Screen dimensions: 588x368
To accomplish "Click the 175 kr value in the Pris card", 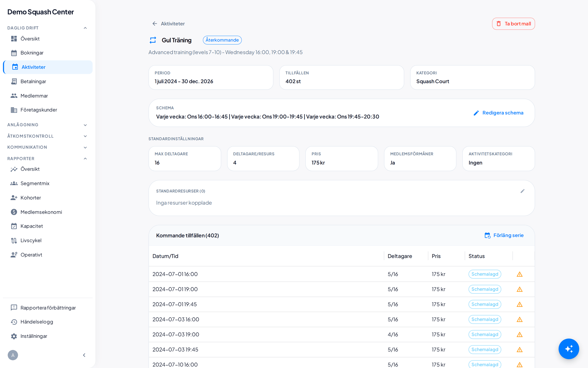I will (318, 163).
